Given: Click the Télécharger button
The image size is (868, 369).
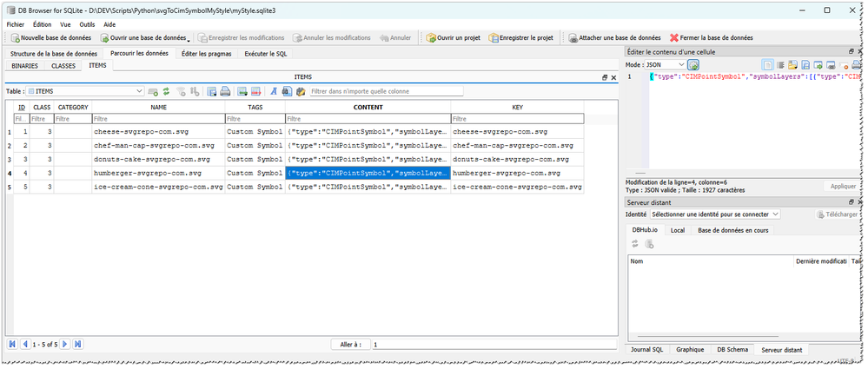Looking at the screenshot, I should click(837, 214).
